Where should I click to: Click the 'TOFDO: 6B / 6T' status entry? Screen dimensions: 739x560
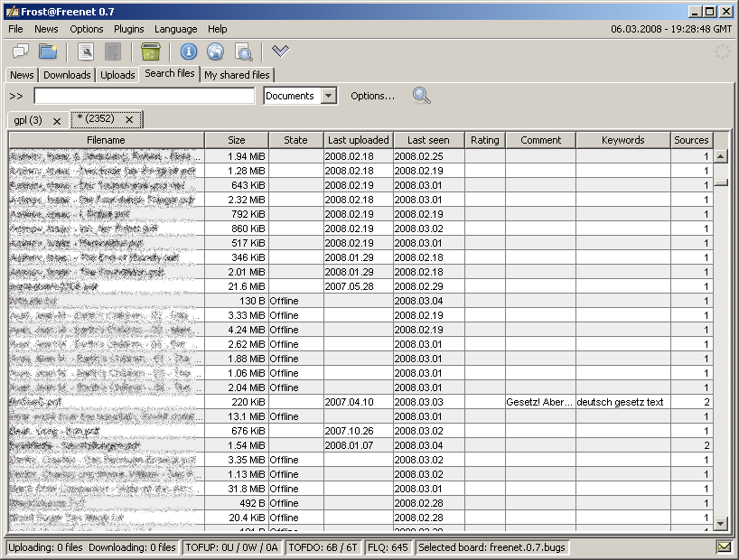[x=323, y=547]
